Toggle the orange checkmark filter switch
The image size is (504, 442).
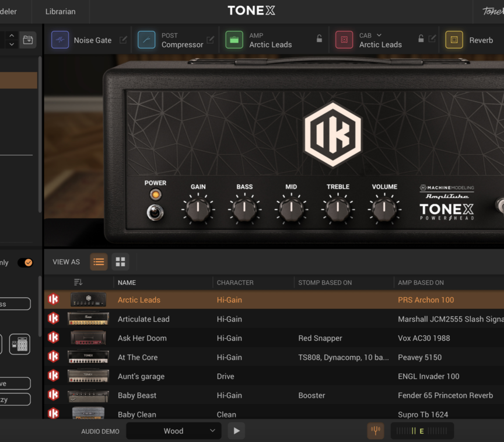coord(25,263)
